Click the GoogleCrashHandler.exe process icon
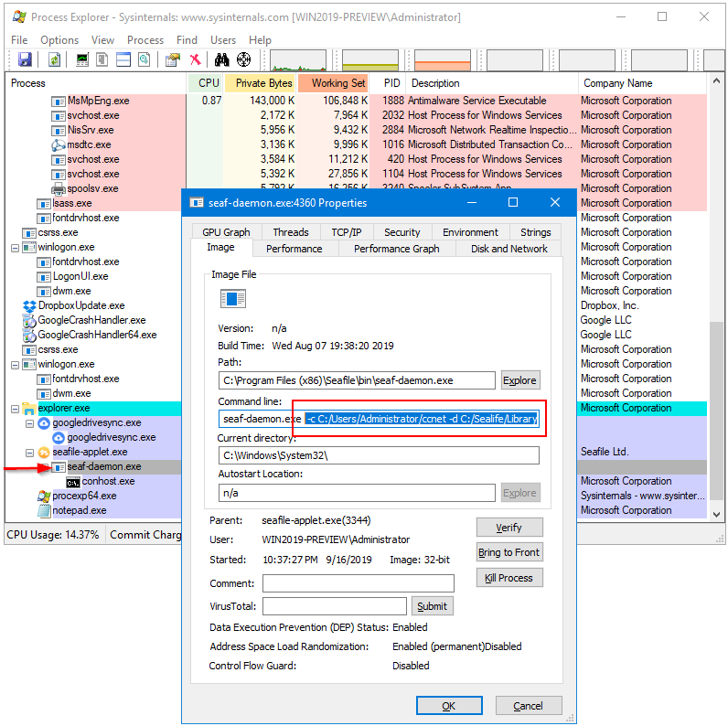This screenshot has width=728, height=726. click(29, 321)
